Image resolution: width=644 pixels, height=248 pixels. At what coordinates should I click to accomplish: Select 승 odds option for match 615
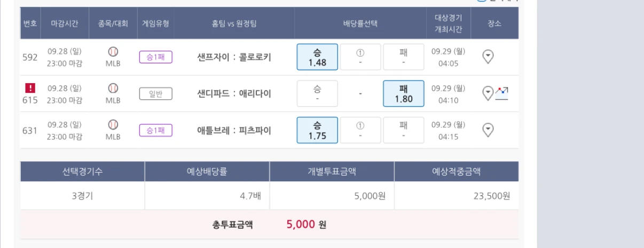[x=317, y=93]
